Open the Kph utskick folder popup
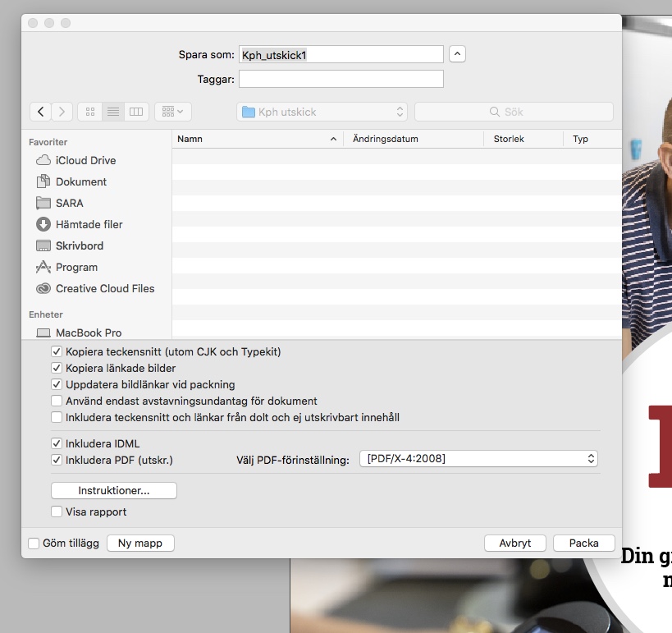Viewport: 672px width, 633px height. pyautogui.click(x=322, y=112)
